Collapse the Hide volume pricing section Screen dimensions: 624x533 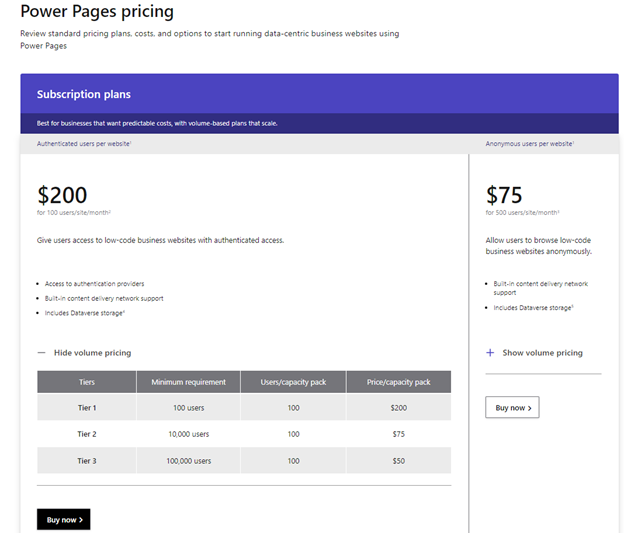click(84, 353)
